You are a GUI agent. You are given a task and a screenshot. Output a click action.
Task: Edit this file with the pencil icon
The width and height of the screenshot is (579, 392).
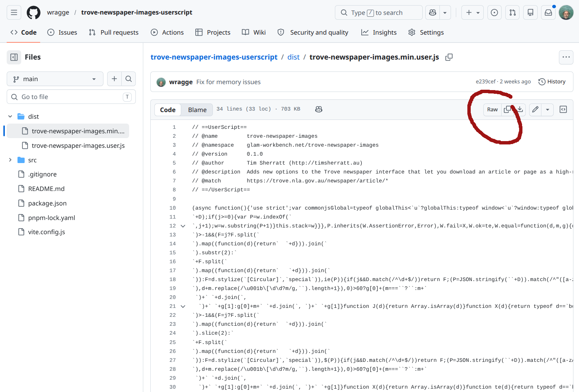(535, 109)
